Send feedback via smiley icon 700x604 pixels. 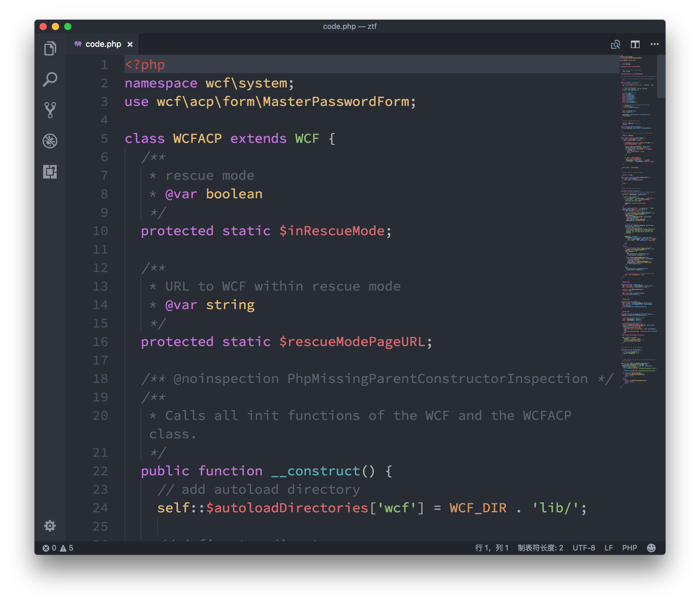pyautogui.click(x=651, y=548)
